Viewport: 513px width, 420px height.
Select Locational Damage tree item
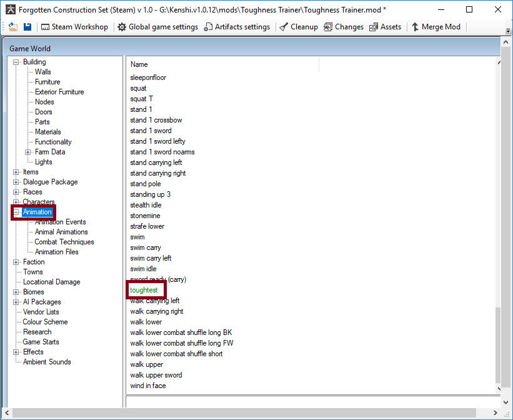click(x=51, y=282)
